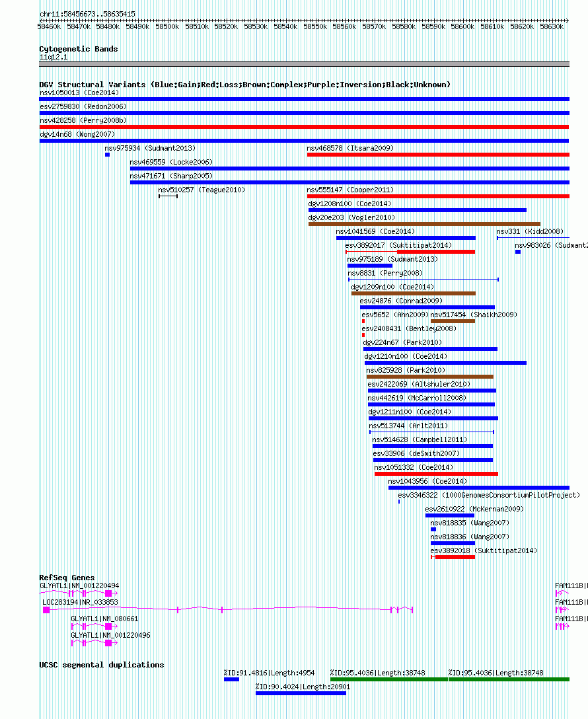The width and height of the screenshot is (588, 719).
Task: Click the nsv975934 (Sudmant2013) label
Action: click(x=150, y=148)
